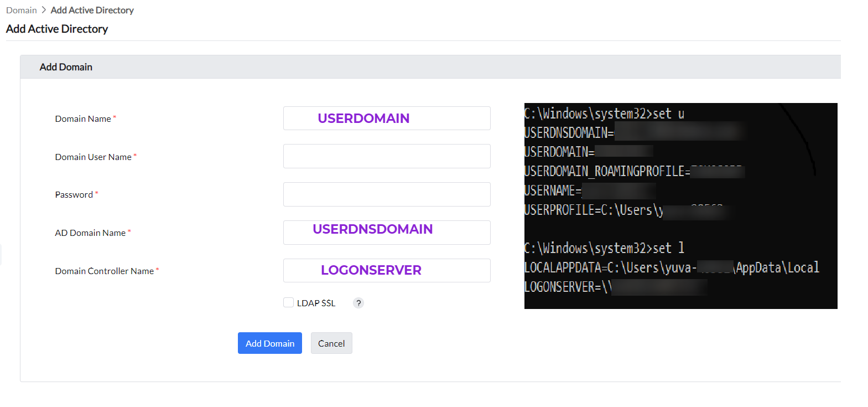Click the breadcrumb chevron separator after Domain
The width and height of the screenshot is (868, 407).
click(x=44, y=10)
